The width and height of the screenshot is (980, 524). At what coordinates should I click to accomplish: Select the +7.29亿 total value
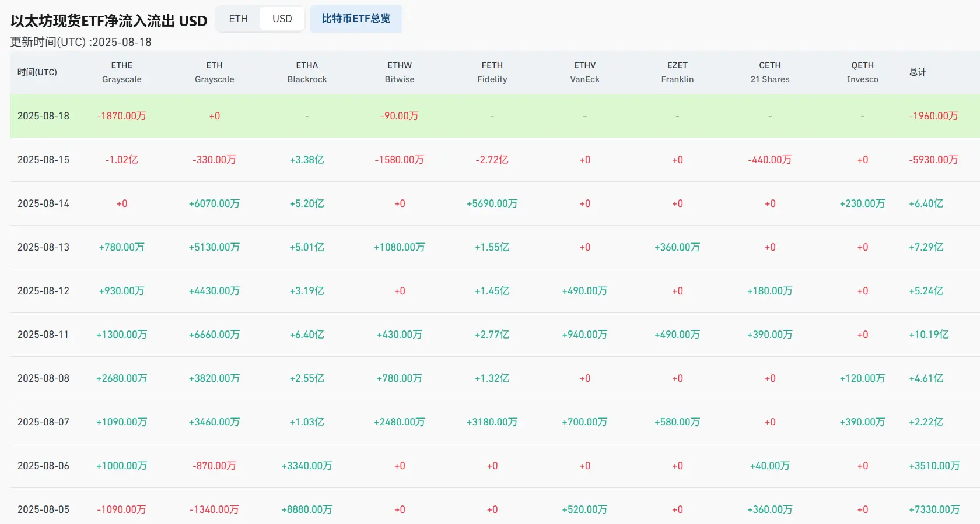pos(926,247)
